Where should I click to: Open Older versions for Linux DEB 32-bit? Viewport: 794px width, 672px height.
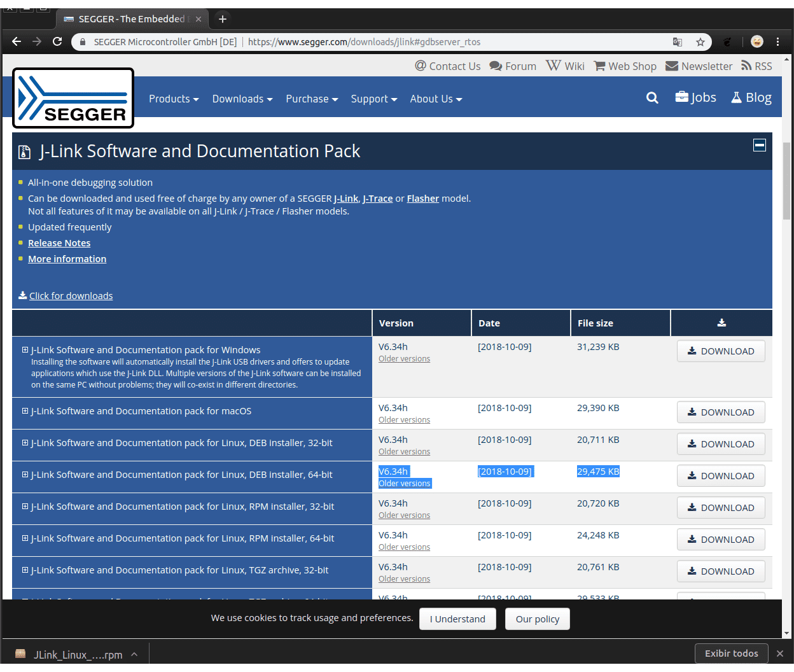pyautogui.click(x=404, y=452)
